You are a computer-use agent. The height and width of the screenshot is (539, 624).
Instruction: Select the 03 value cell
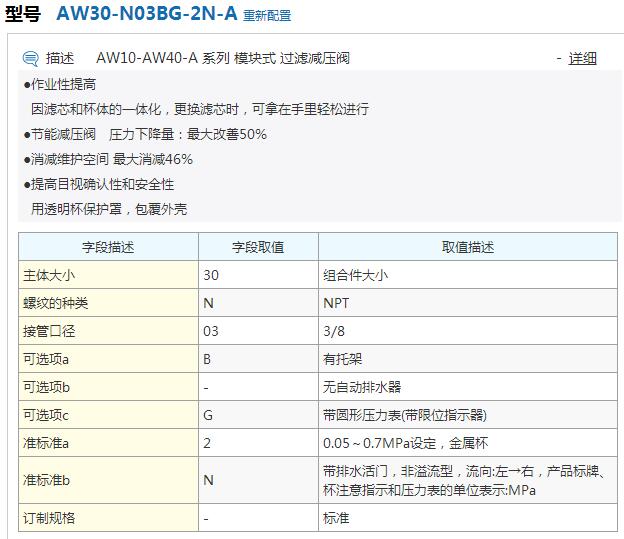[258, 331]
